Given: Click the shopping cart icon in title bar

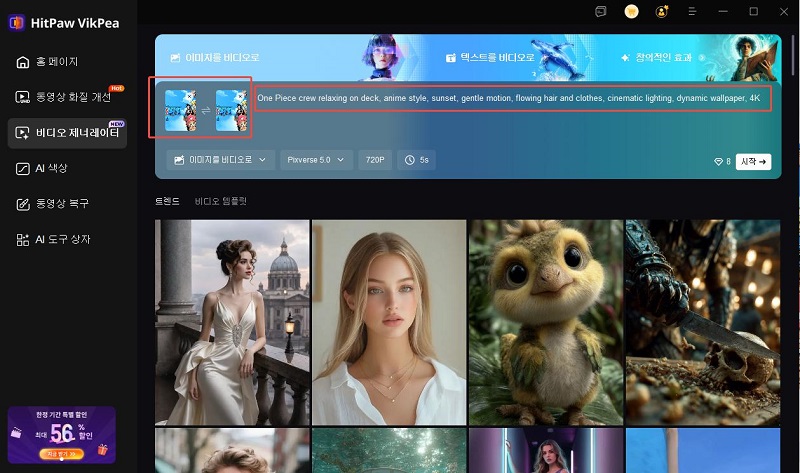Looking at the screenshot, I should pyautogui.click(x=631, y=11).
